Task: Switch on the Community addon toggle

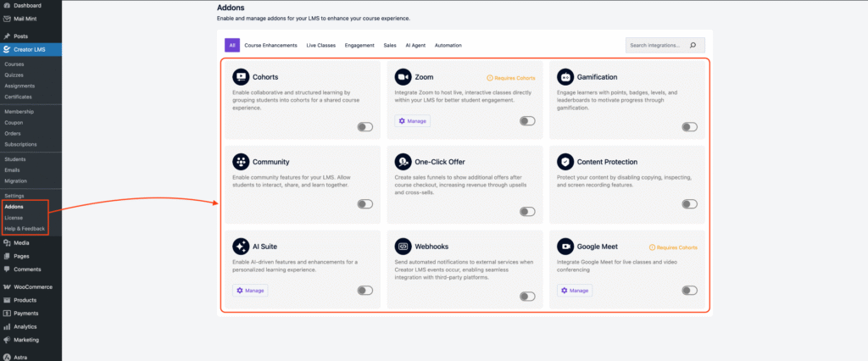Action: coord(364,204)
